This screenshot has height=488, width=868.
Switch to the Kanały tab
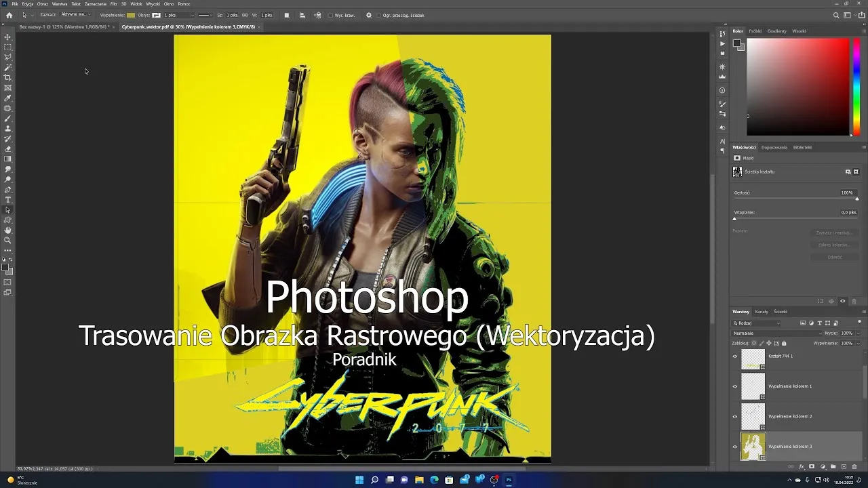(x=762, y=312)
